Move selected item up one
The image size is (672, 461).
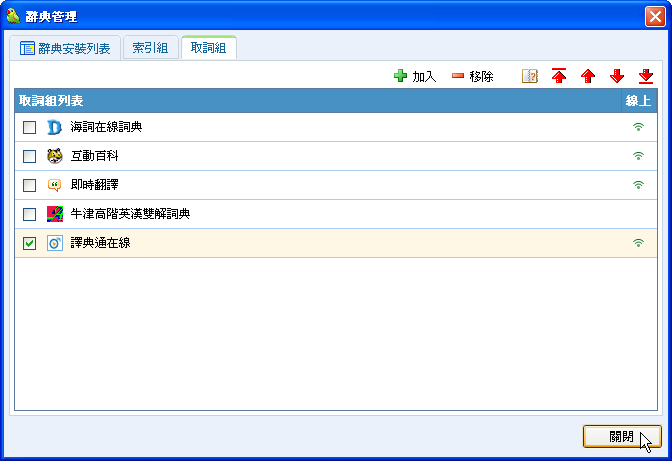[588, 76]
